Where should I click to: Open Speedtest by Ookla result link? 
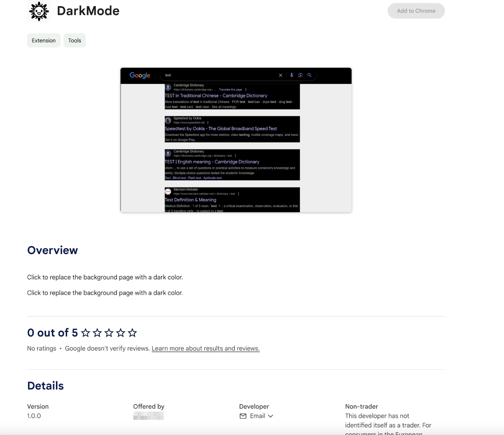[x=221, y=128]
